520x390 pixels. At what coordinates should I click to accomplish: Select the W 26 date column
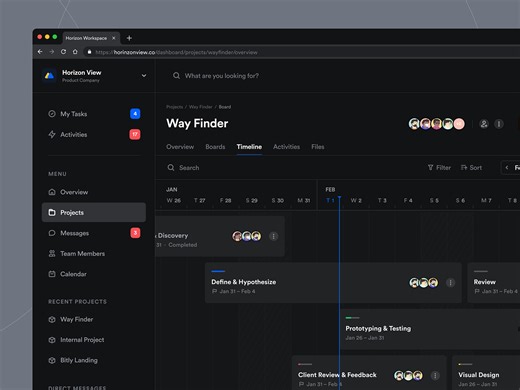[x=174, y=200]
